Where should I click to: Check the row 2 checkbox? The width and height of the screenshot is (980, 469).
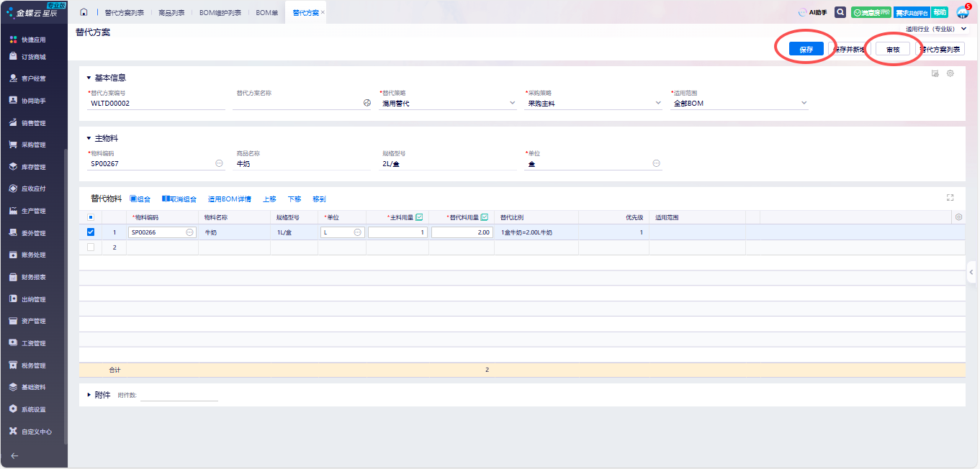(x=91, y=247)
